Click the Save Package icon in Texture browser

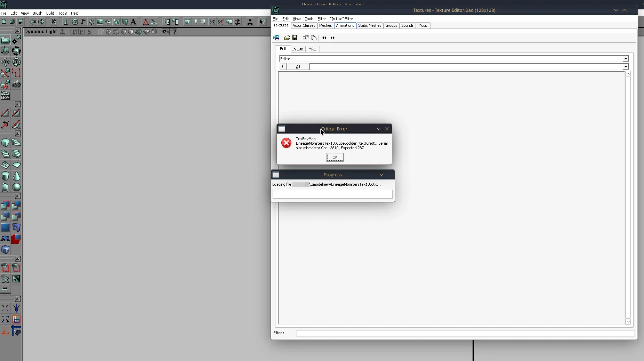pyautogui.click(x=295, y=38)
